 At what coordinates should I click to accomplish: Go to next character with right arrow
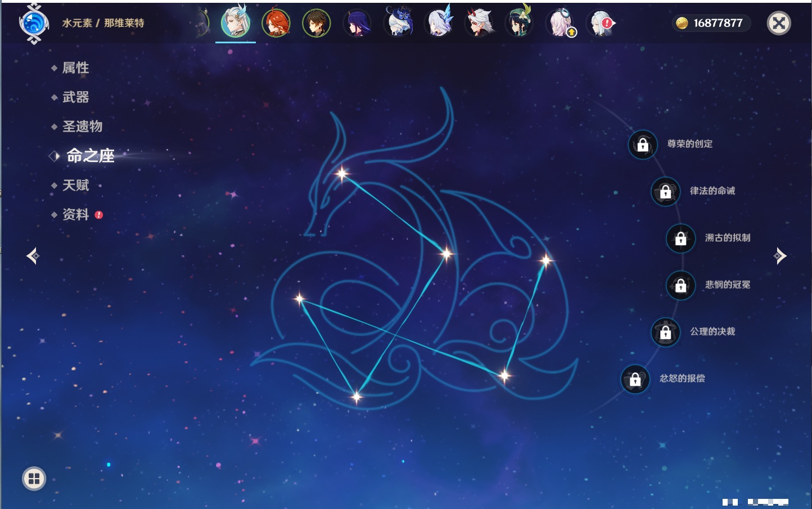pyautogui.click(x=780, y=256)
